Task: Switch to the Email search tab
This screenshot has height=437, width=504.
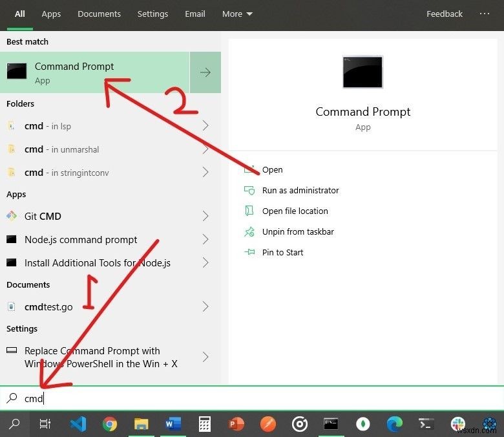Action: (194, 14)
